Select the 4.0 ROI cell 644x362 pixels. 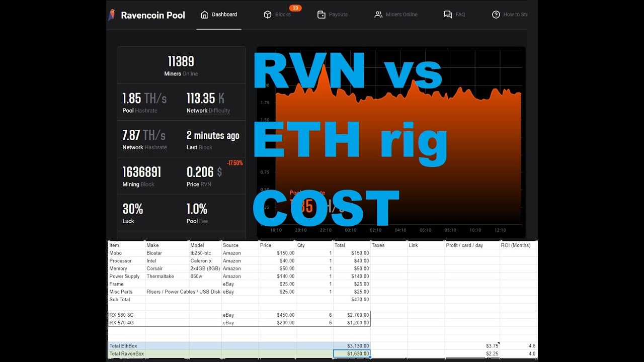[x=519, y=353]
